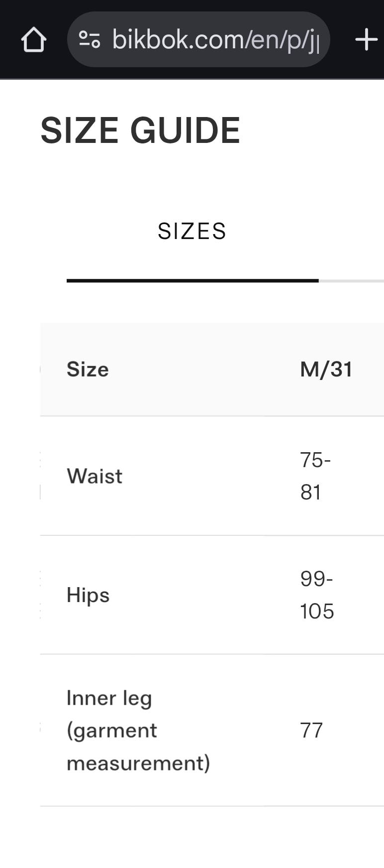Open a new tab with plus icon
The height and width of the screenshot is (868, 384).
pyautogui.click(x=367, y=39)
